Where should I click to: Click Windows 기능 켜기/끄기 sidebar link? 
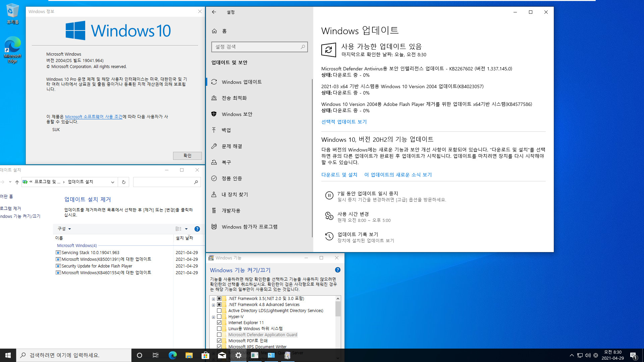click(20, 216)
